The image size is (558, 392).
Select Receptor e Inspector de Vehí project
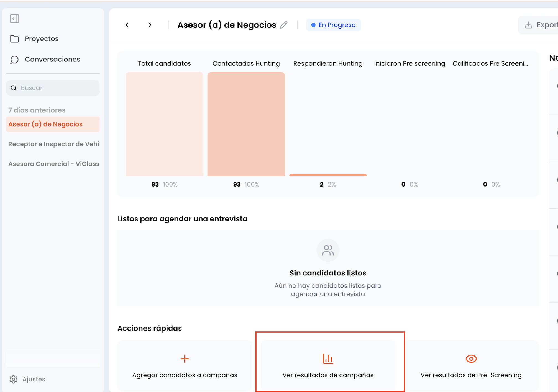click(x=54, y=144)
